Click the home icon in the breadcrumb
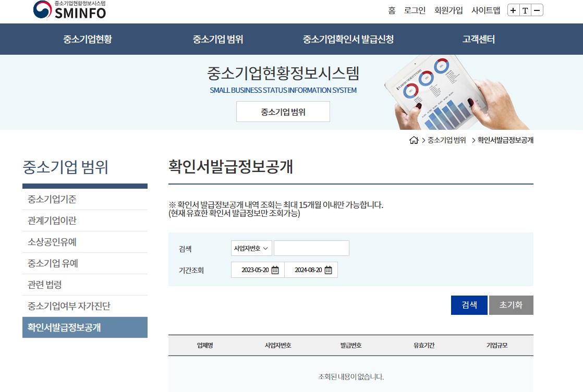The image size is (583, 392). click(x=414, y=140)
